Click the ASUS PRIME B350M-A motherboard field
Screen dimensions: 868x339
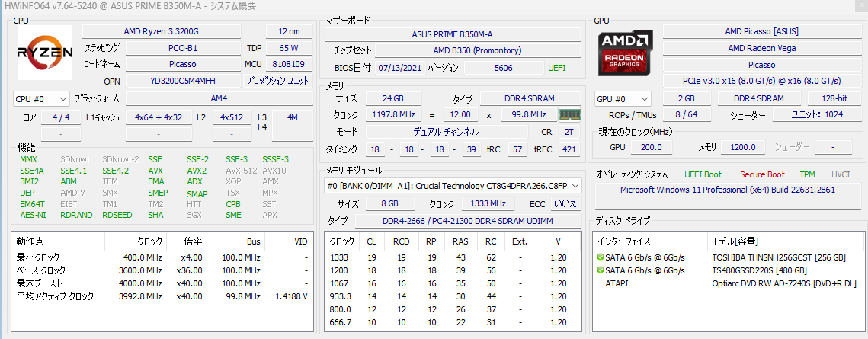[453, 34]
